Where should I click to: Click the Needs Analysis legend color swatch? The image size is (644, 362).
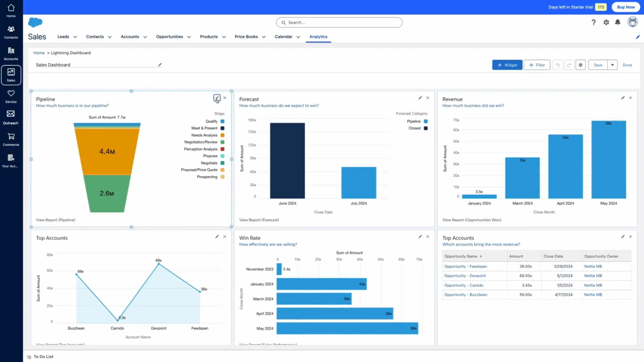[x=222, y=135]
